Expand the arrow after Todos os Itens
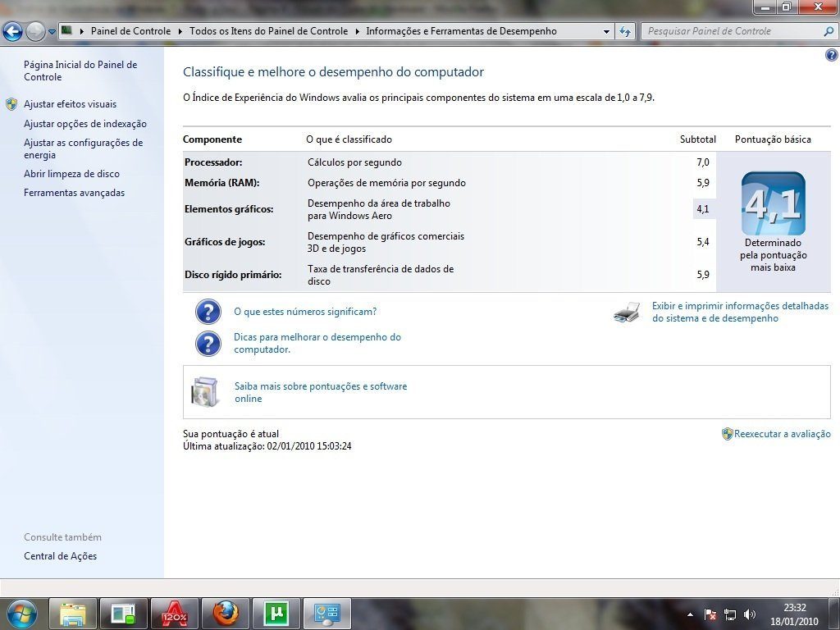 click(358, 32)
